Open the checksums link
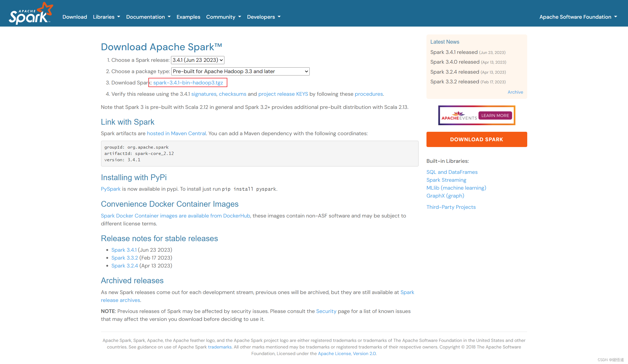Viewport: 628px width, 364px height. pyautogui.click(x=233, y=94)
